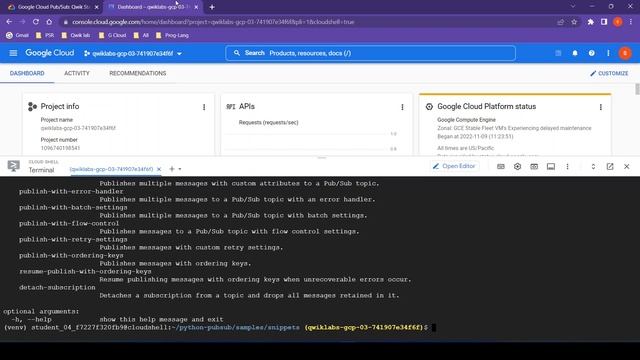Open the Google Cloud Platform status card menu

pyautogui.click(x=600, y=107)
